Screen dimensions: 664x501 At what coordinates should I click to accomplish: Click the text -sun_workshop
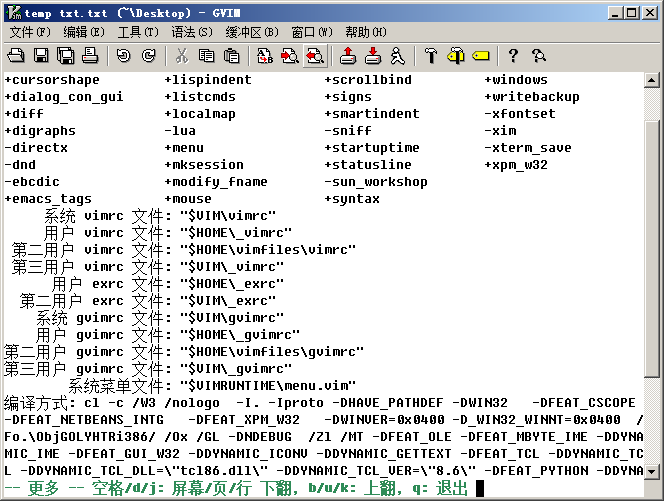point(376,182)
